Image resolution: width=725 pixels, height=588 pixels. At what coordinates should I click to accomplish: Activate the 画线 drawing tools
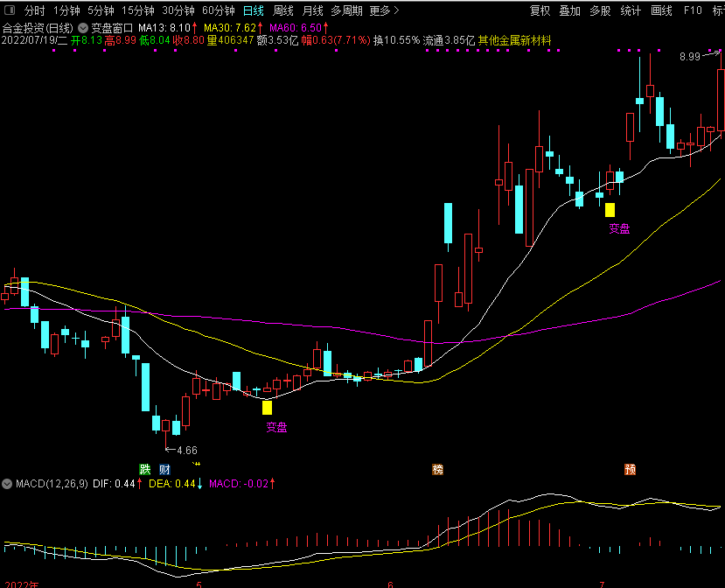(661, 10)
